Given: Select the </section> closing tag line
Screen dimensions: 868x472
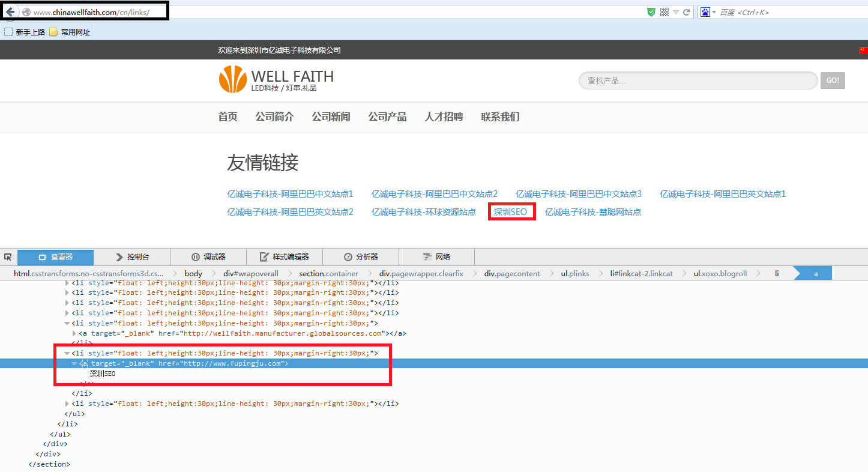Looking at the screenshot, I should 49,465.
